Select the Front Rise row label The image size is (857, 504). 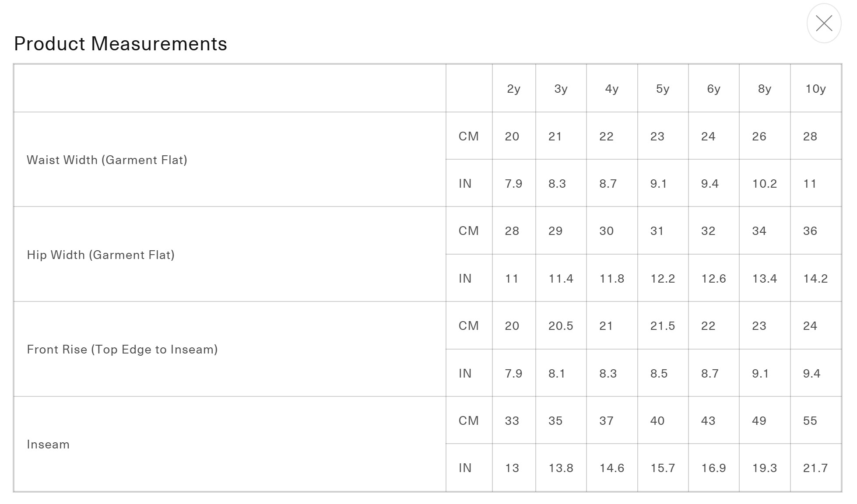(x=122, y=350)
